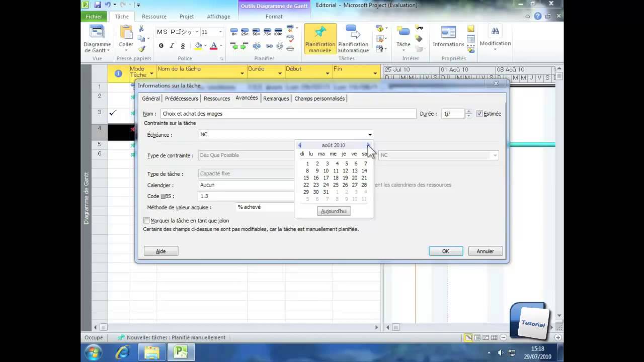Open the Ressources dialog tab
The width and height of the screenshot is (644, 362).
tap(217, 99)
